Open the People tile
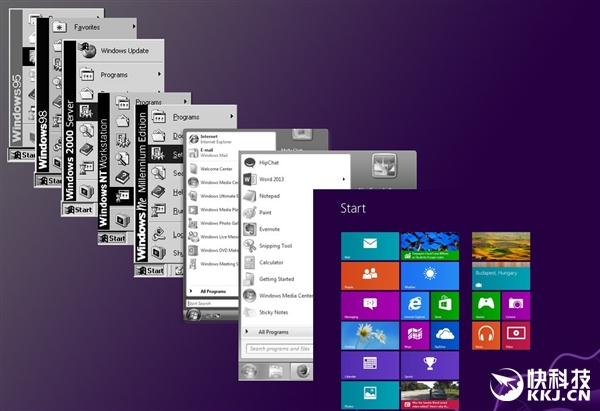The height and width of the screenshot is (411, 600). (370, 276)
